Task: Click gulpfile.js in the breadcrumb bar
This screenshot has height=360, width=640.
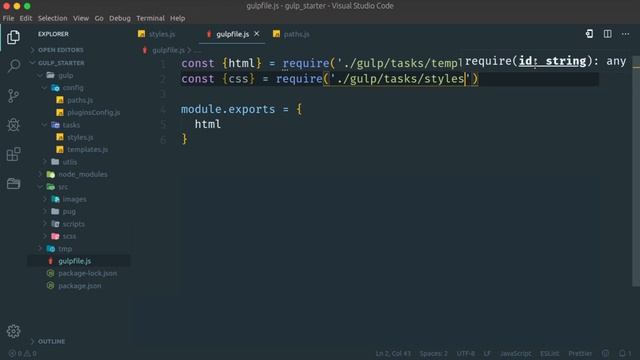Action: point(168,50)
